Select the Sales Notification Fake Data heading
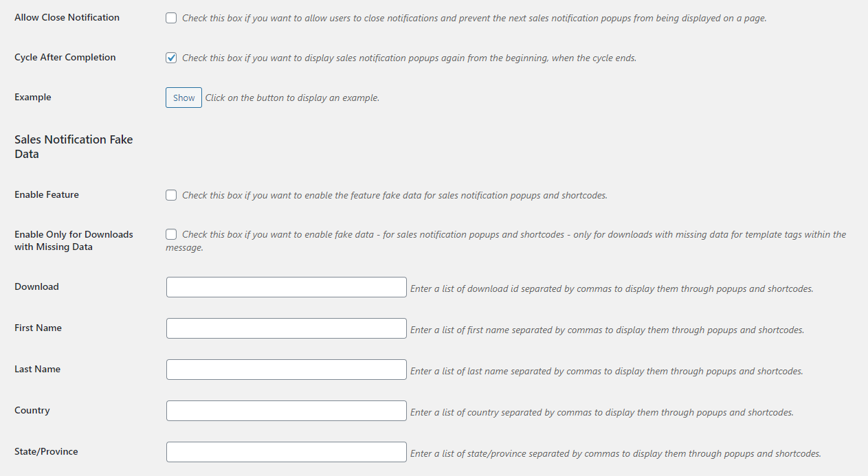This screenshot has width=868, height=476. click(x=74, y=147)
